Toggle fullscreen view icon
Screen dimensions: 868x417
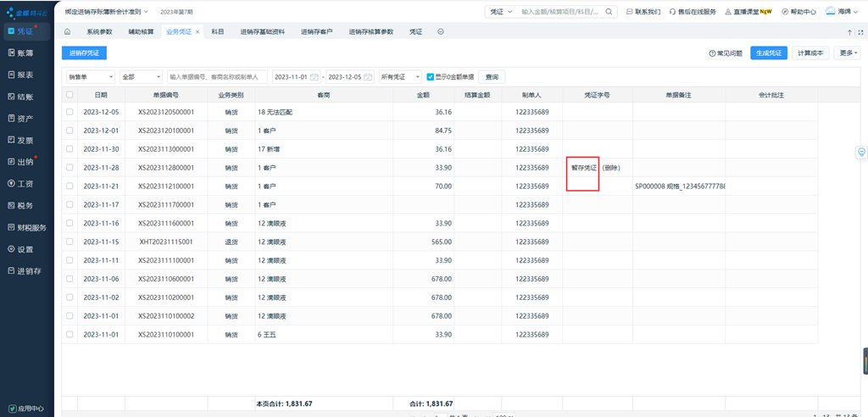860,32
